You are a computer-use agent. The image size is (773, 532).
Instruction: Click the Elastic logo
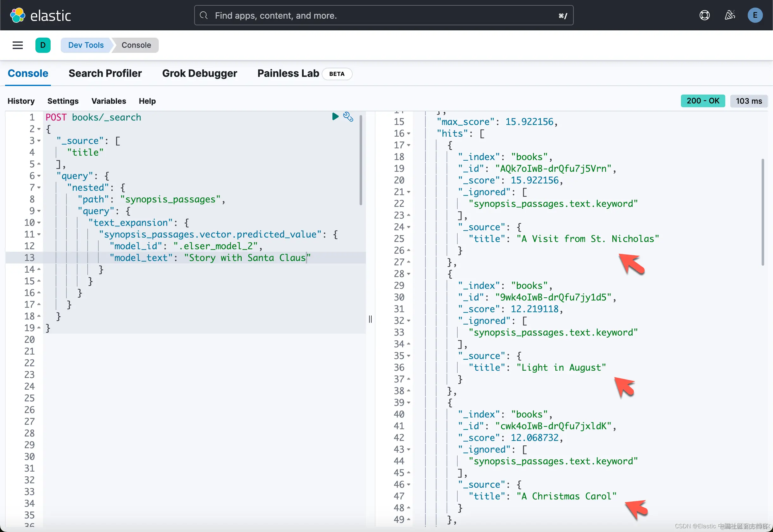point(40,15)
